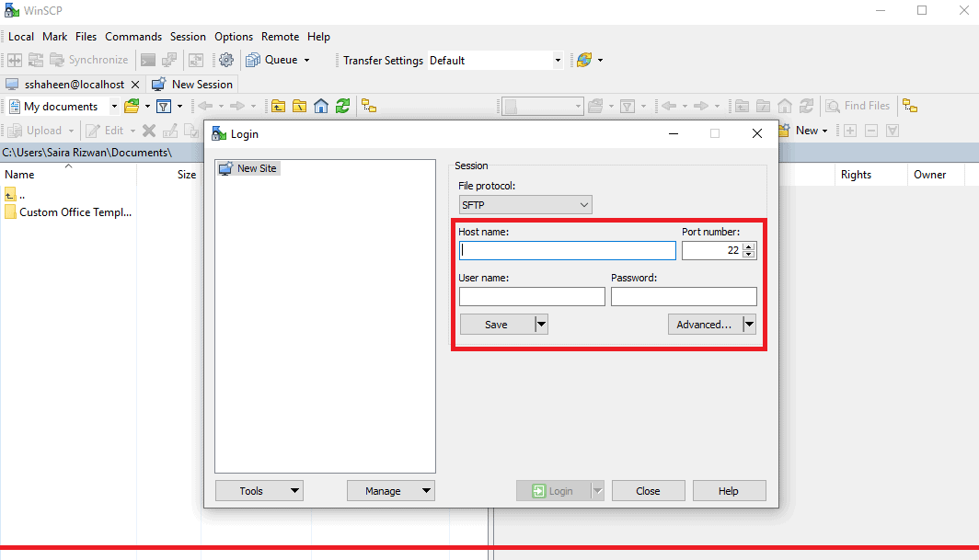Click the local Upload button
The image size is (979, 560).
(x=36, y=131)
